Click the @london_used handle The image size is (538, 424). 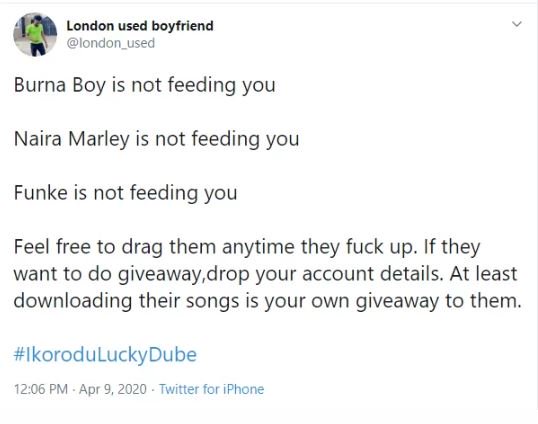tap(110, 43)
